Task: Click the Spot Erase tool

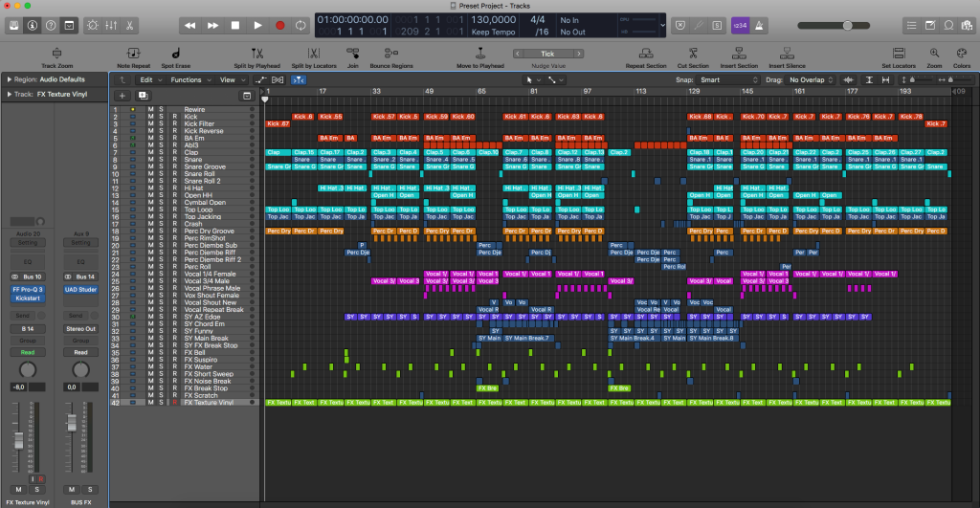Action: point(176,57)
